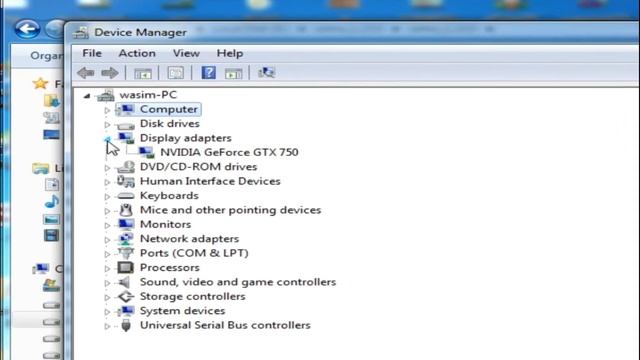Click the Network adapters icon
640x360 pixels.
coord(126,239)
